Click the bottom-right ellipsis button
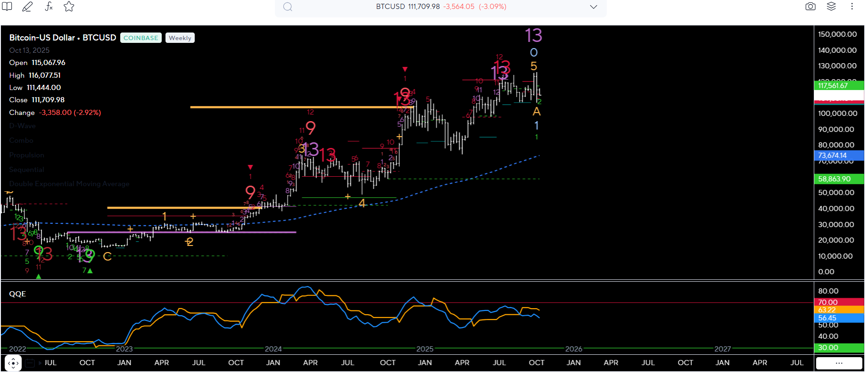 pyautogui.click(x=839, y=363)
